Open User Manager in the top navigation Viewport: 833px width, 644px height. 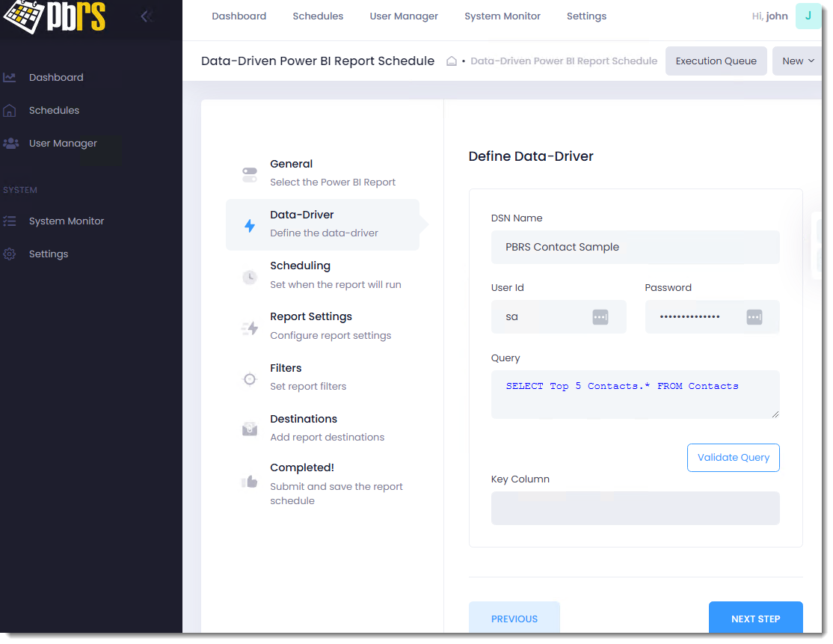click(404, 16)
